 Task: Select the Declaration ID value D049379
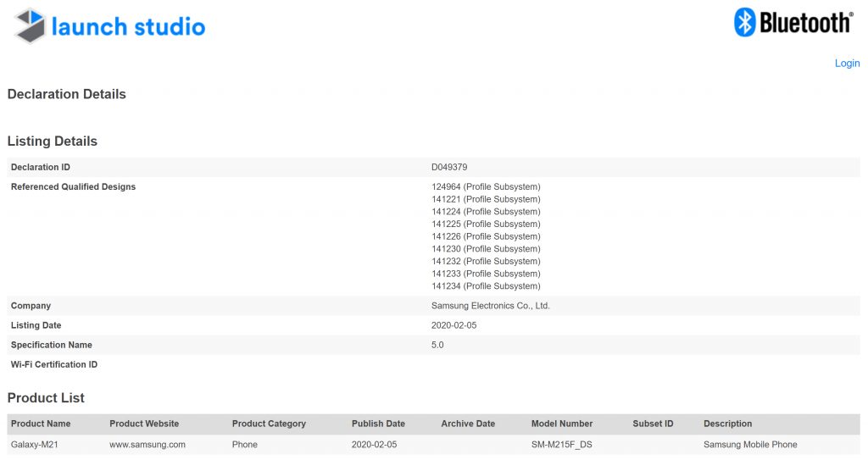pyautogui.click(x=449, y=167)
